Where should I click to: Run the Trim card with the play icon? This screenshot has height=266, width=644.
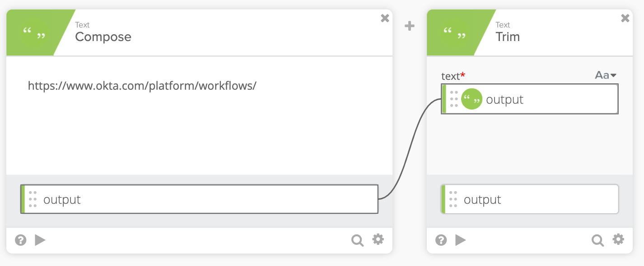461,240
